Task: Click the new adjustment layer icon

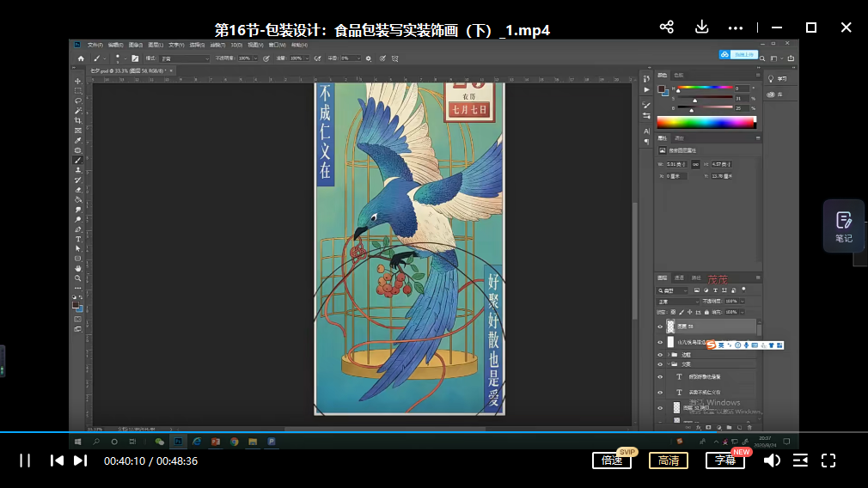Action: 719,428
